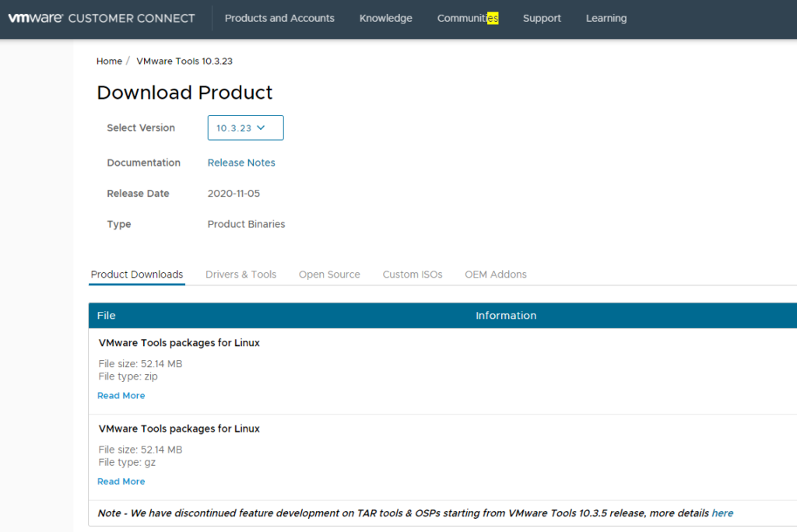Go to Home breadcrumb link
Image resolution: width=797 pixels, height=532 pixels.
109,61
